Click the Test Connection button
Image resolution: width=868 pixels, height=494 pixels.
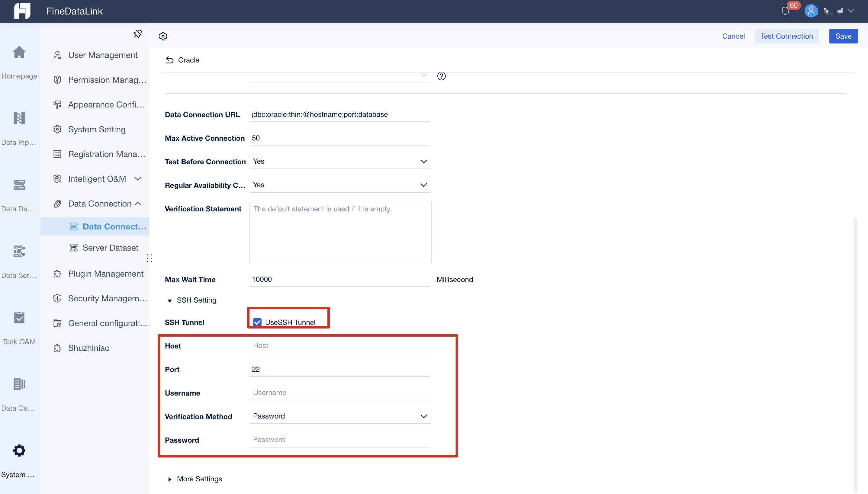(x=786, y=36)
